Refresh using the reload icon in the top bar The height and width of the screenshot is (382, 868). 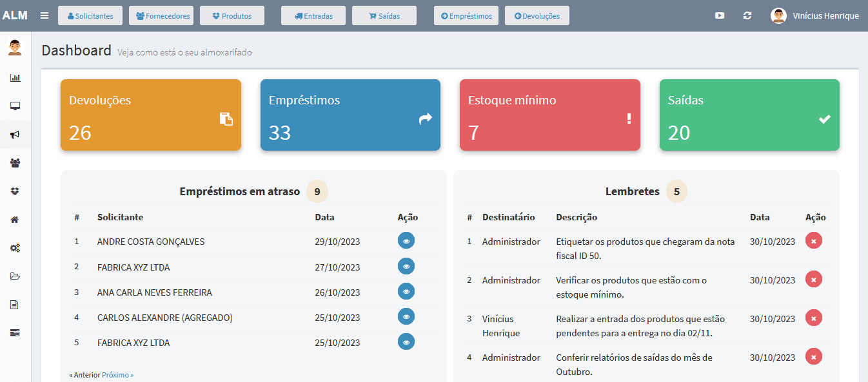click(747, 15)
